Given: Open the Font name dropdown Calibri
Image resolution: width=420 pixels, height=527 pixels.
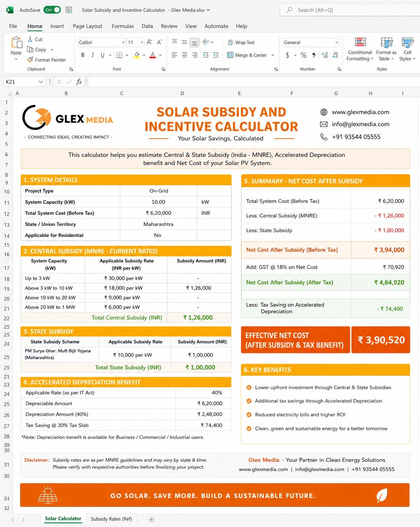Looking at the screenshot, I should (123, 43).
